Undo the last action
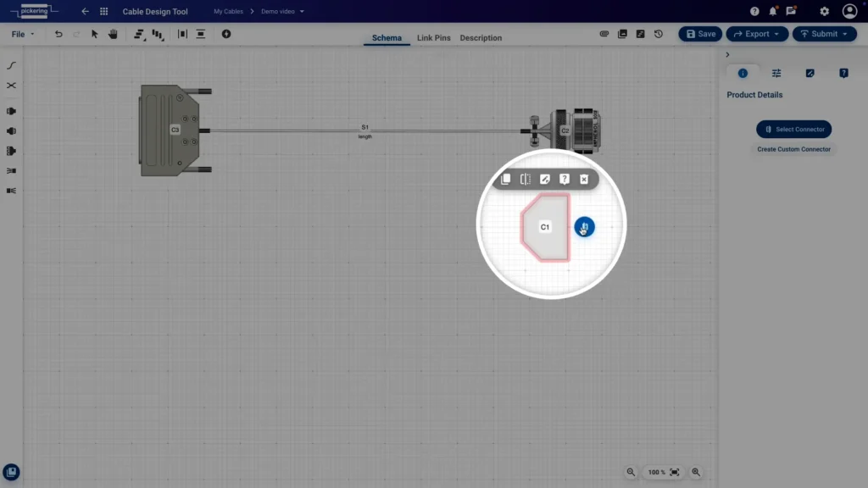Viewport: 868px width, 488px height. click(x=58, y=34)
